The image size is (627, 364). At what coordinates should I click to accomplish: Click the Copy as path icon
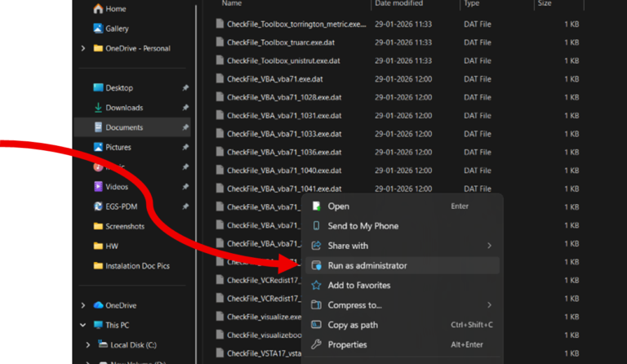click(x=317, y=325)
